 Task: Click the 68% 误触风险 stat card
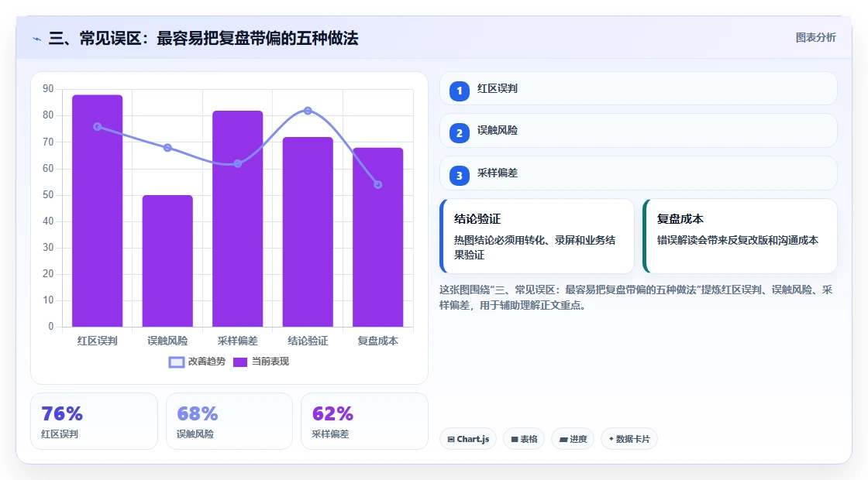229,421
